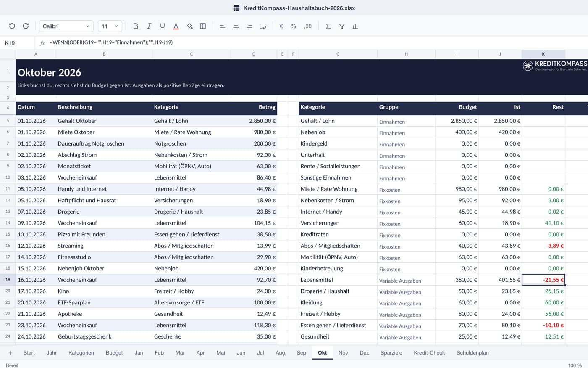Select the Schuldenplan sheet tab
588x368 pixels.
pos(473,353)
